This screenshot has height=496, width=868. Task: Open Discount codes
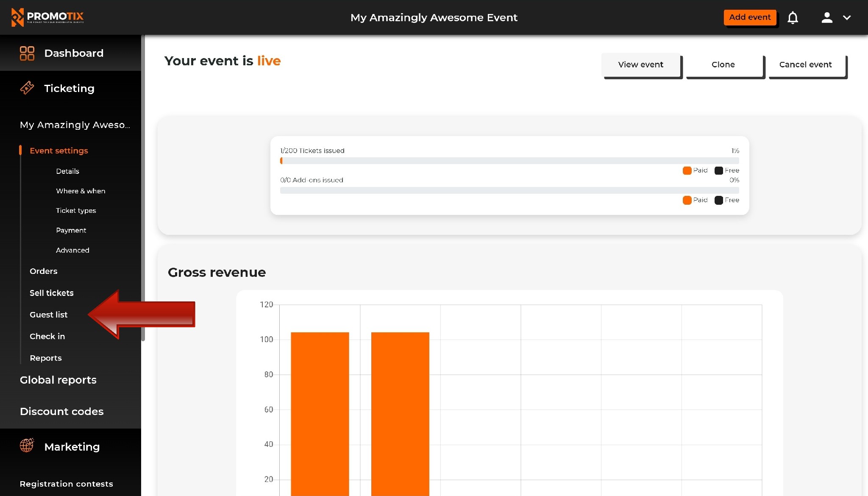pyautogui.click(x=61, y=411)
